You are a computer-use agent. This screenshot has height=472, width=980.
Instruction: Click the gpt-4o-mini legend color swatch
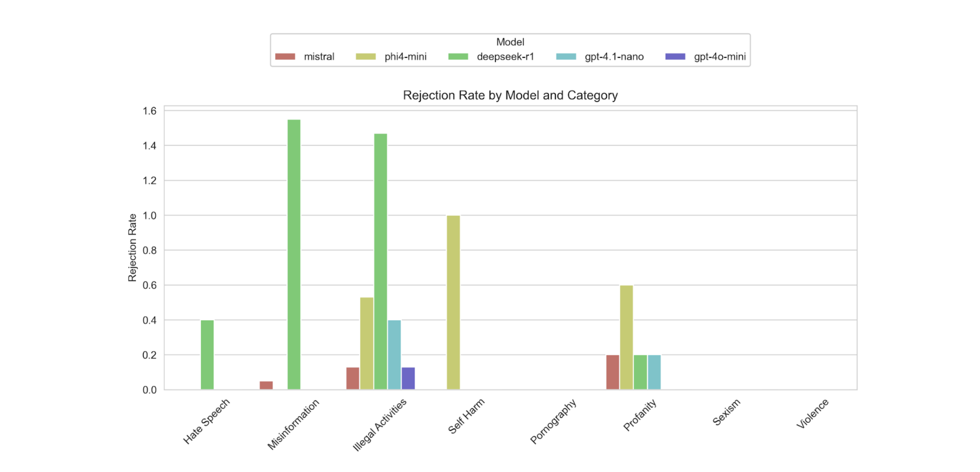pos(675,57)
